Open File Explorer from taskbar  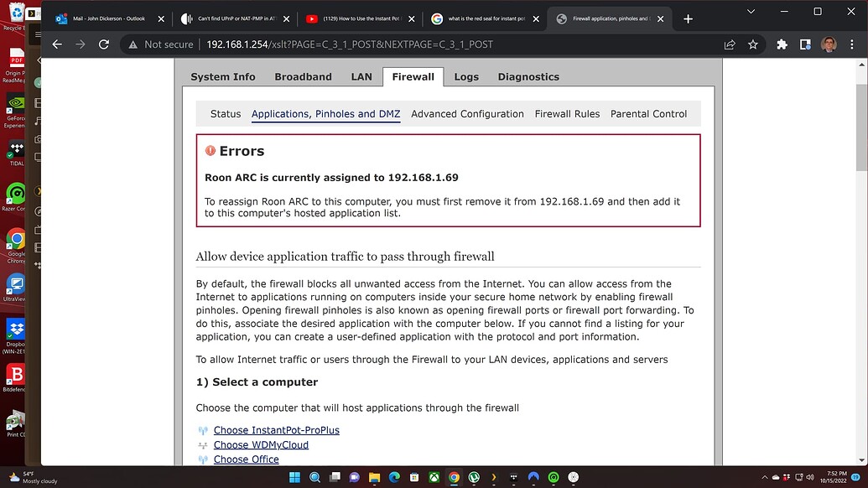pyautogui.click(x=374, y=477)
